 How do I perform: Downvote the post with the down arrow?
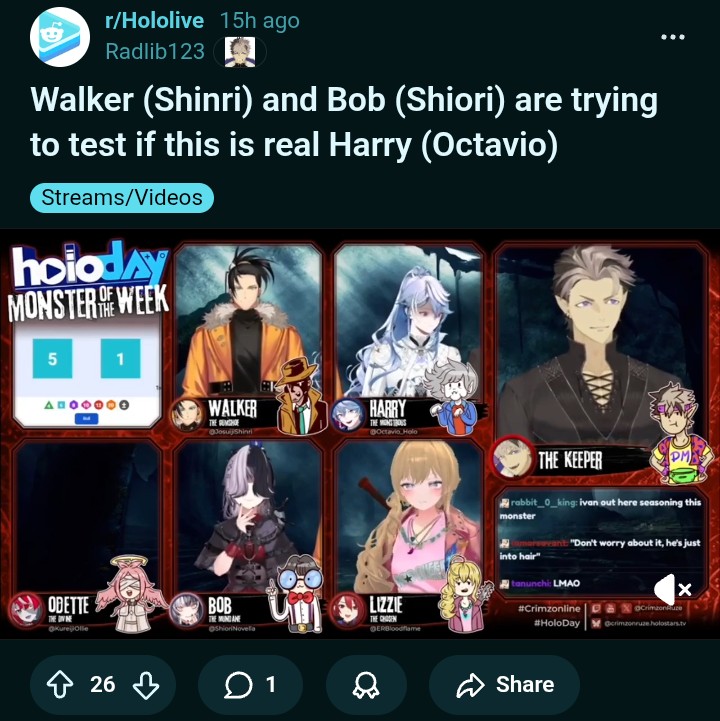click(x=146, y=685)
